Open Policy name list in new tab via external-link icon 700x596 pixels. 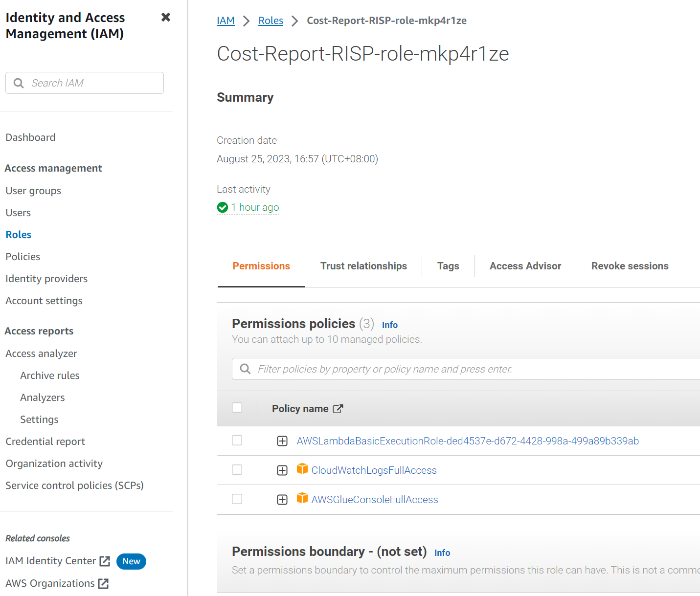(x=339, y=408)
